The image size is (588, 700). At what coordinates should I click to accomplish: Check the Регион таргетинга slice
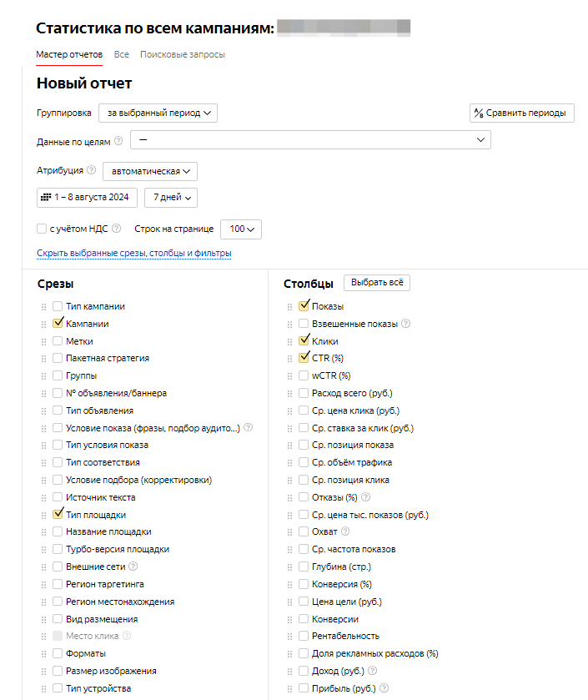pos(57,584)
